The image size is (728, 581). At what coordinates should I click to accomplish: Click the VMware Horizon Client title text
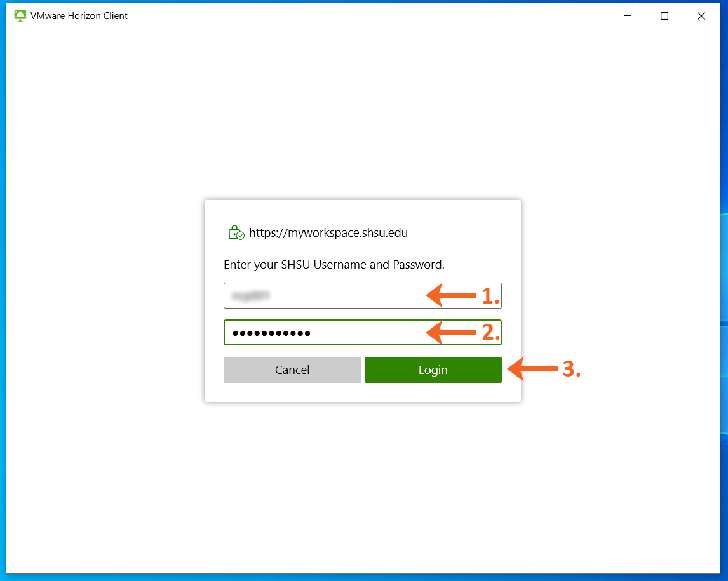point(78,15)
